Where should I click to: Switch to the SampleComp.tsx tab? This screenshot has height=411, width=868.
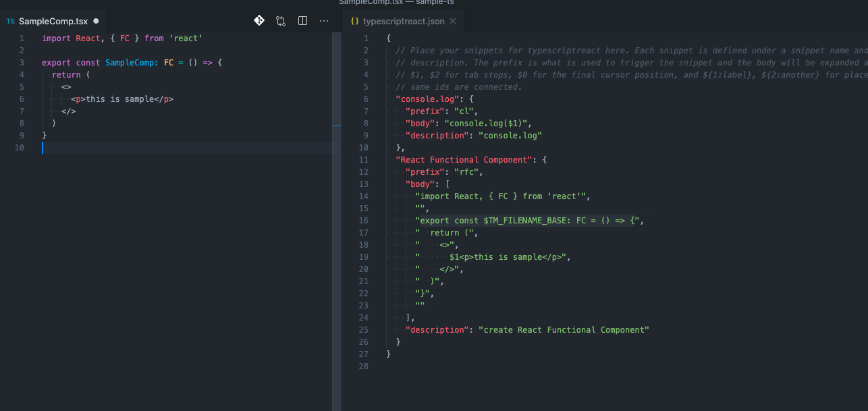coord(54,21)
